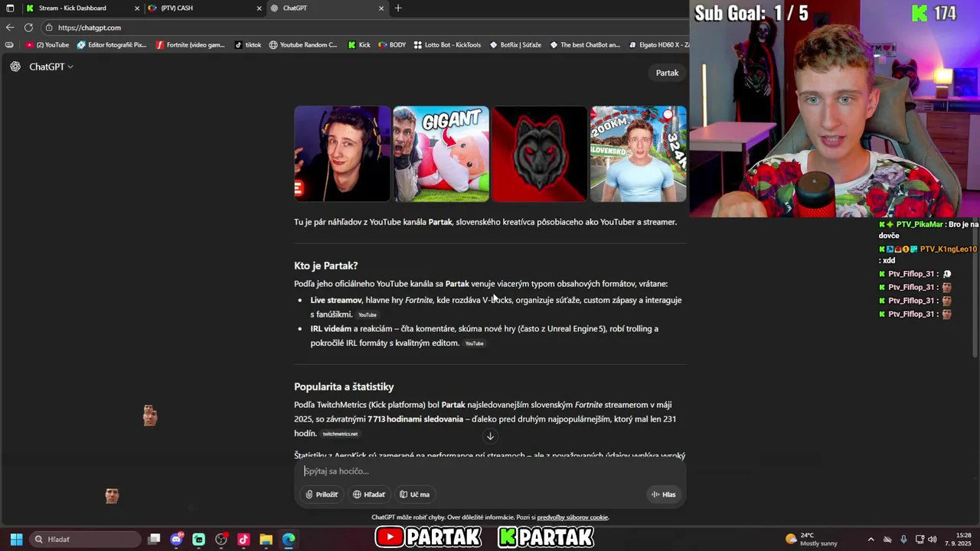Open the Elgato HD60 X bookmark
The width and height of the screenshot is (980, 551).
click(x=658, y=45)
